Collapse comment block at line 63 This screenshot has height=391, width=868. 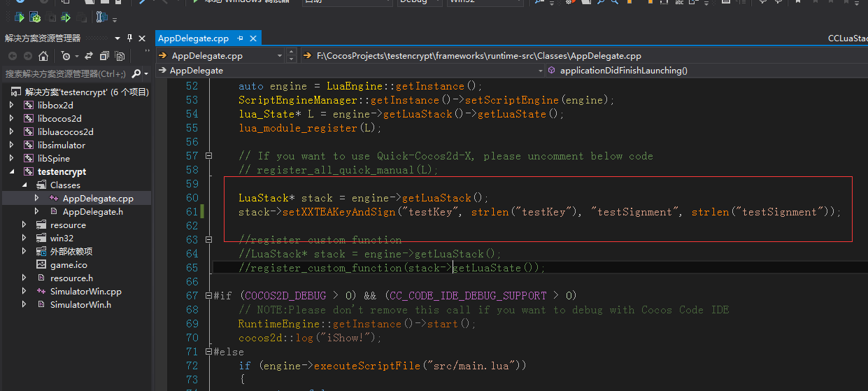(x=208, y=240)
